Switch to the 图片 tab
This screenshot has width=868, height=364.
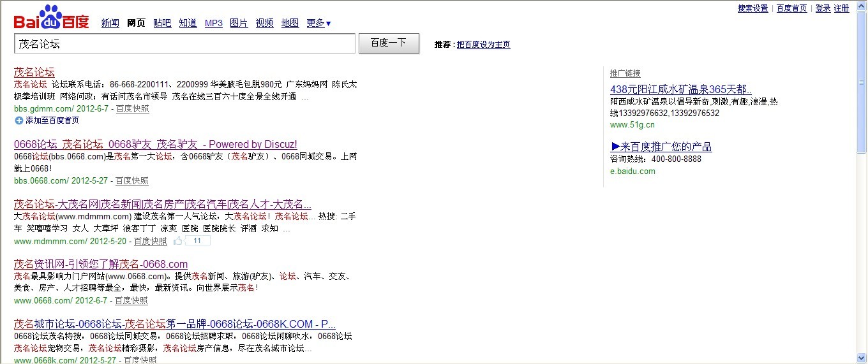(x=239, y=23)
